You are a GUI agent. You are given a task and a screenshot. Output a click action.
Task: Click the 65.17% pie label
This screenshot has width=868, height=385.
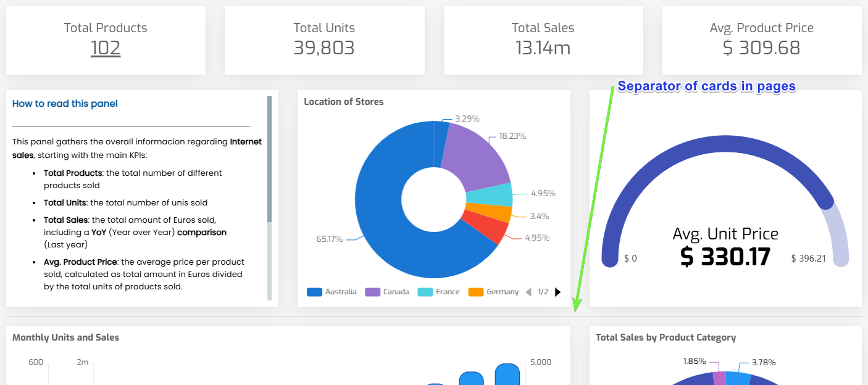pyautogui.click(x=330, y=239)
